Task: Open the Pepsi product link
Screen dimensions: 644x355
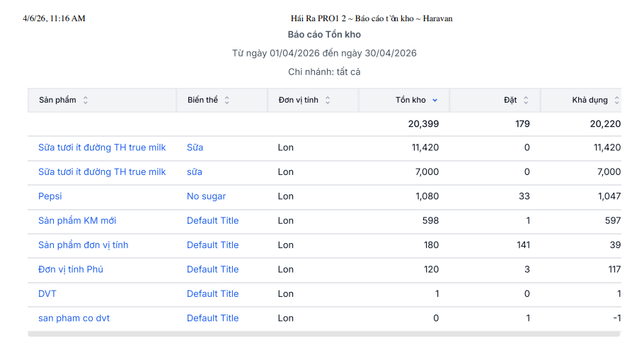Action: click(50, 196)
